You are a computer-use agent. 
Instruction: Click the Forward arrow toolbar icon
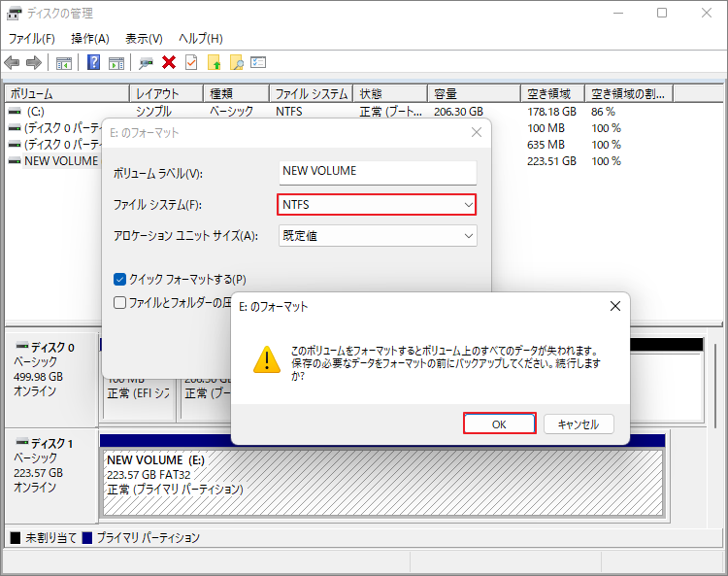34,62
